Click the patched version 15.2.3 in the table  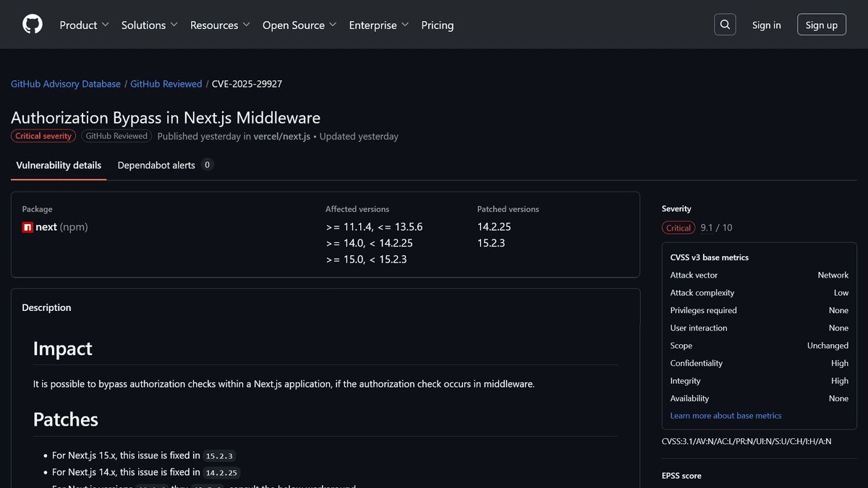tap(491, 243)
